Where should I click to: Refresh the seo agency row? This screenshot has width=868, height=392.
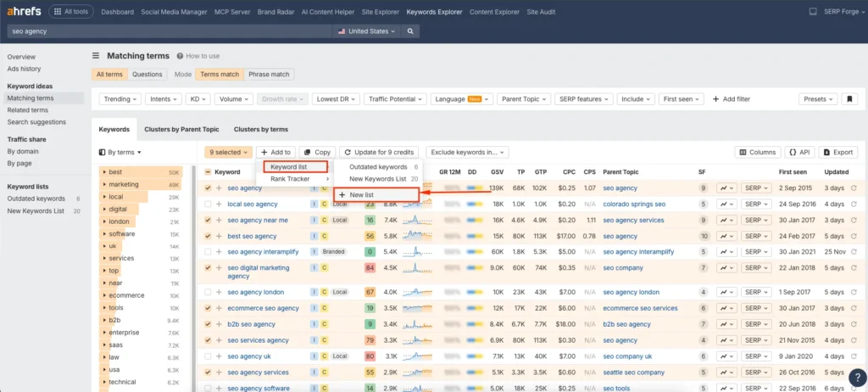point(854,188)
